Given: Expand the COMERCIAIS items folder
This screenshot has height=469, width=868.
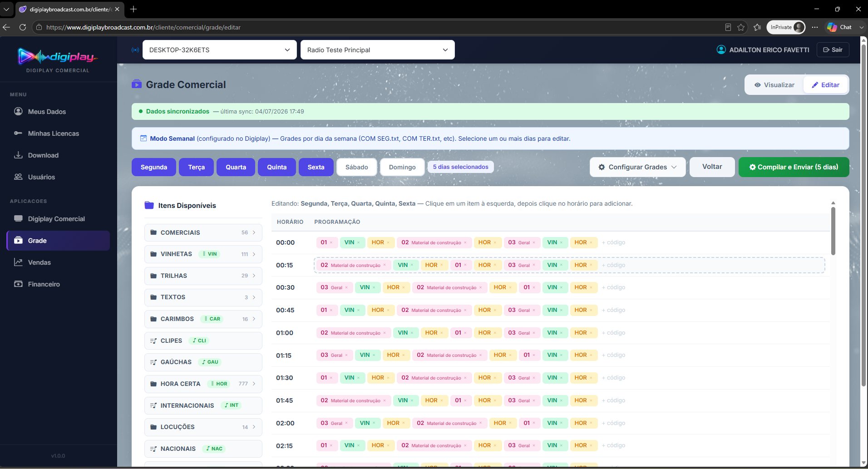Looking at the screenshot, I should click(203, 232).
